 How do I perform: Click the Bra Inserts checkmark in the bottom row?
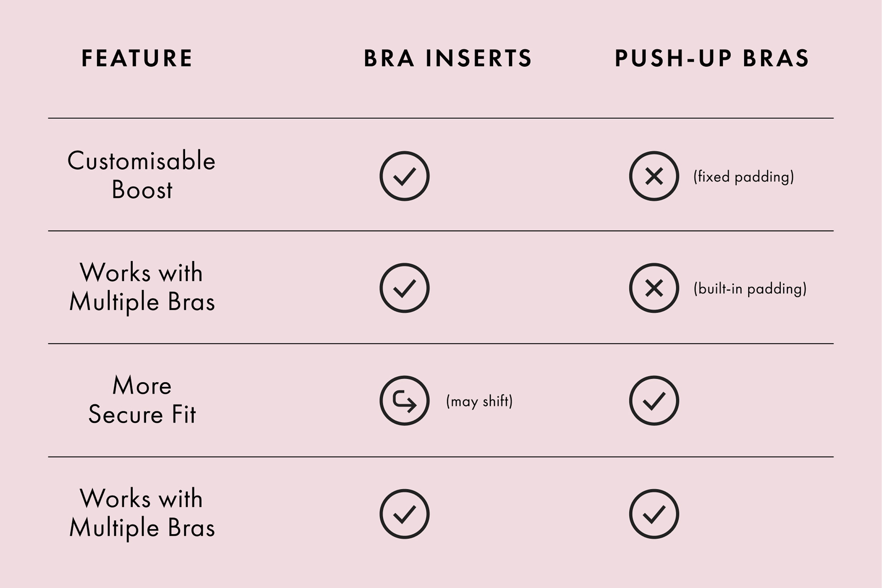tap(404, 514)
